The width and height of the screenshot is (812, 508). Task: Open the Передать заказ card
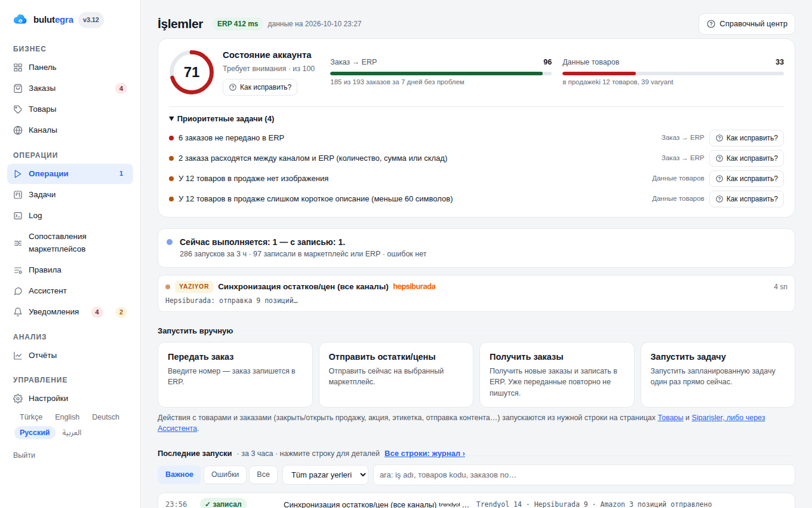235,375
